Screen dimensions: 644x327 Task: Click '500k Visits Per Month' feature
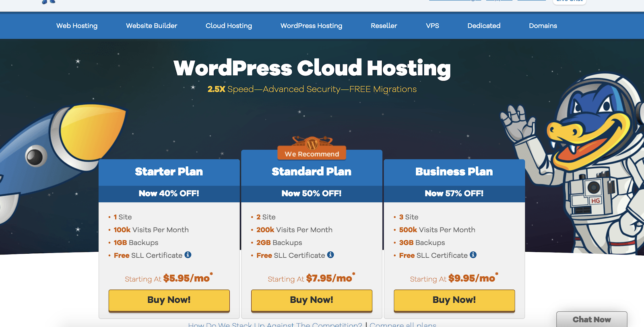[x=437, y=230]
